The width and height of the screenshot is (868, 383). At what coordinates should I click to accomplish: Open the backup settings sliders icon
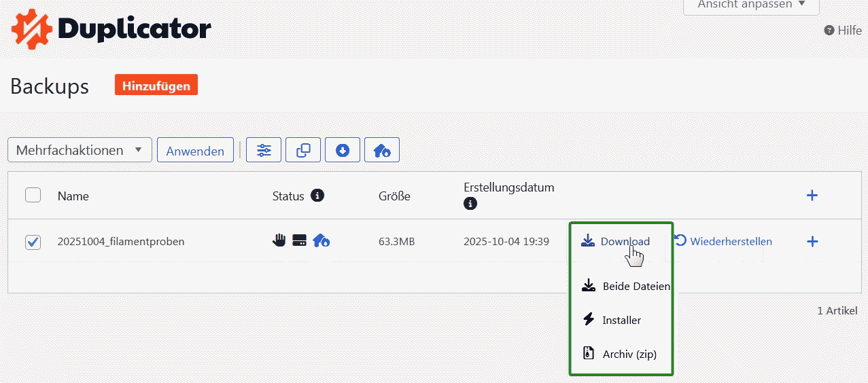[264, 150]
